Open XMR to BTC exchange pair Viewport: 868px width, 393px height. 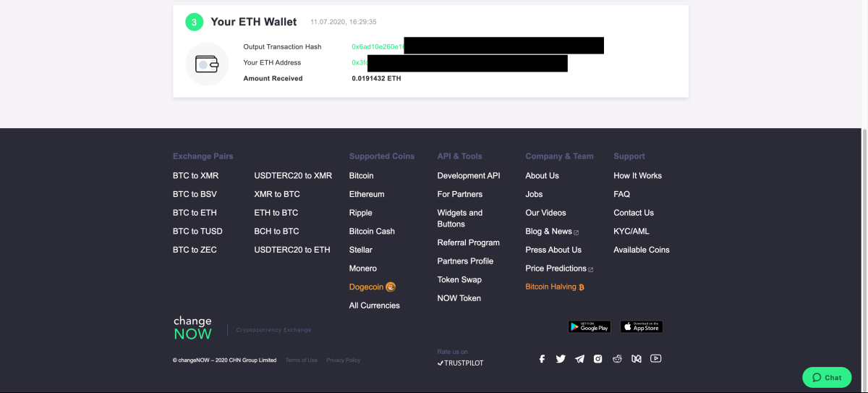(x=277, y=194)
